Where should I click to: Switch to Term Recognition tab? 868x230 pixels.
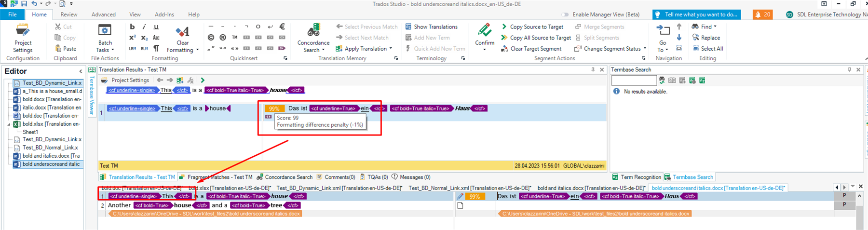637,177
